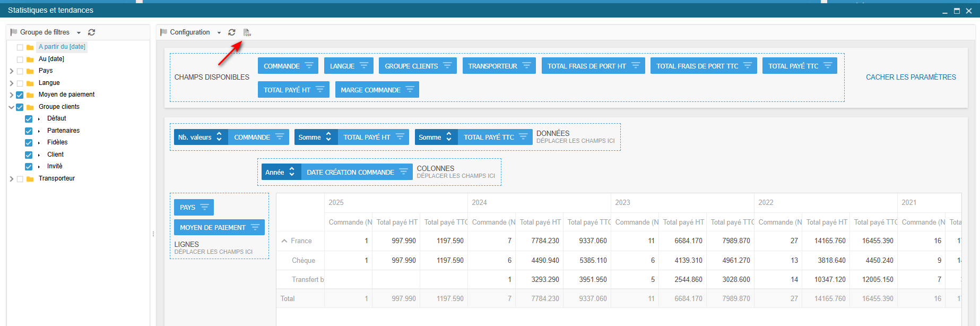Viewport: 980px width, 326px height.
Task: Expand the Pays filter tree node
Action: 12,71
